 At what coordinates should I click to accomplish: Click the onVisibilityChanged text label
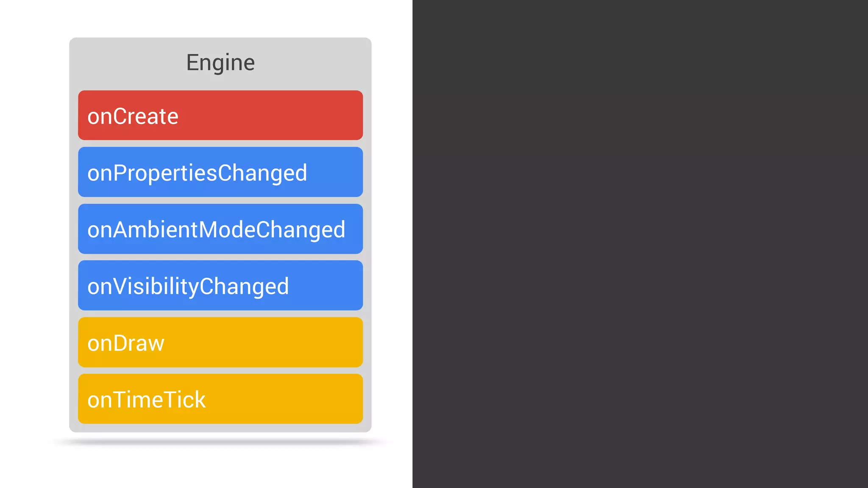tap(188, 287)
